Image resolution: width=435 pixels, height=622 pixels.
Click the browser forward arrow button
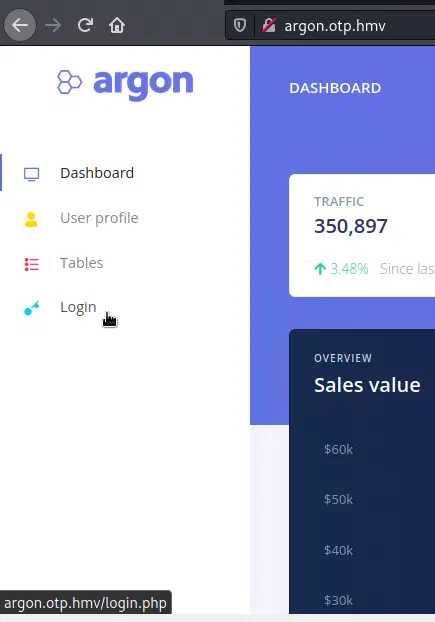pyautogui.click(x=53, y=25)
